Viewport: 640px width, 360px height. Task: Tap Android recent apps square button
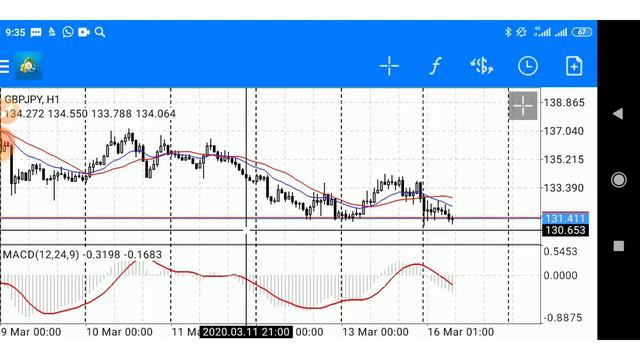[x=619, y=246]
